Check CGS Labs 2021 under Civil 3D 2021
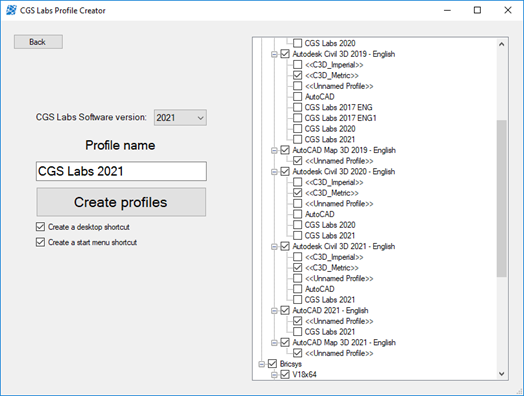Viewport: 524px width, 396px height. (297, 300)
